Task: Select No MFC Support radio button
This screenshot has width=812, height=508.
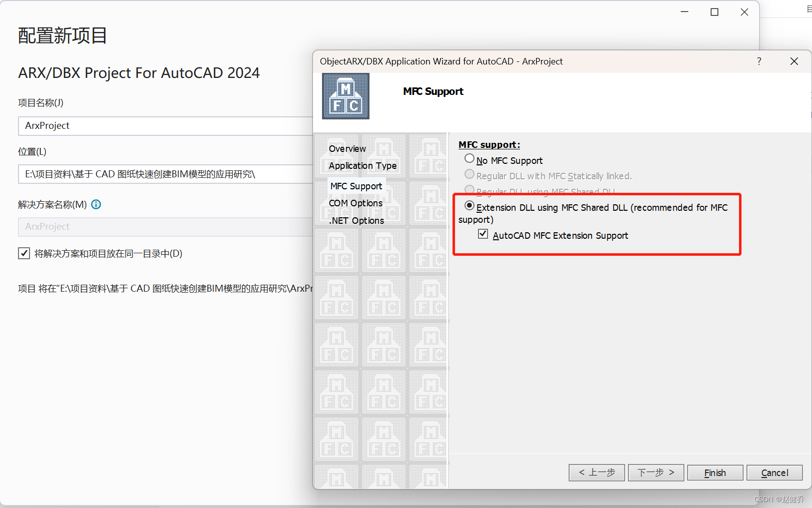Action: coord(469,158)
